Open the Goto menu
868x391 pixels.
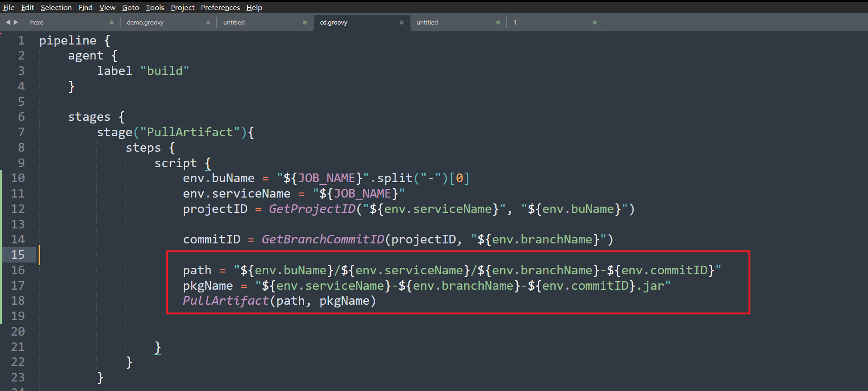coord(130,7)
